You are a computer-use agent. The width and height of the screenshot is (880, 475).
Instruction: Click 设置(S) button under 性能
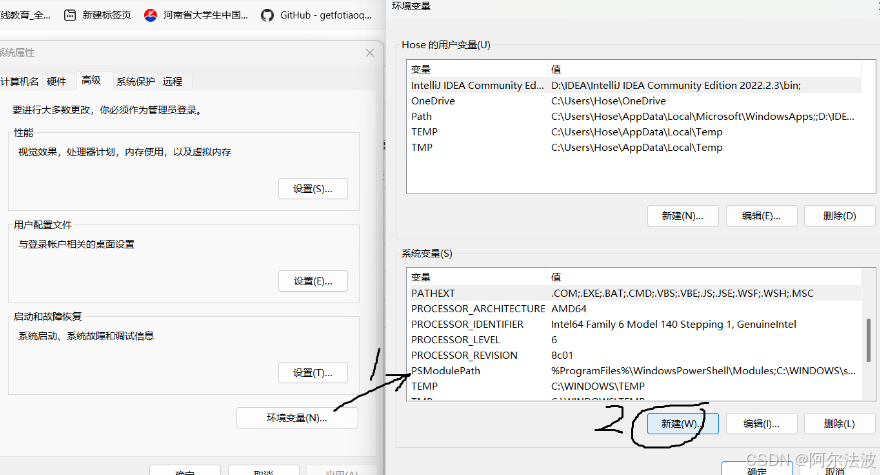[313, 189]
